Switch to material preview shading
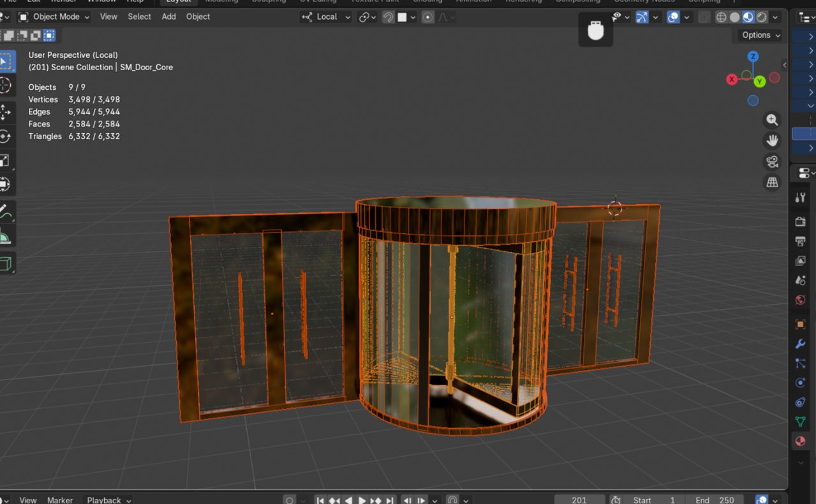The height and width of the screenshot is (504, 816). (x=748, y=17)
